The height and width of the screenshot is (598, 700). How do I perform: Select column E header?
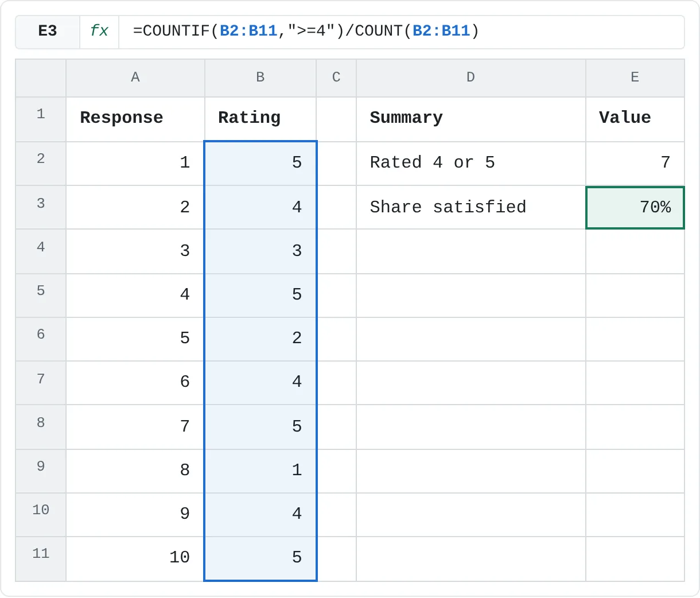tap(635, 77)
